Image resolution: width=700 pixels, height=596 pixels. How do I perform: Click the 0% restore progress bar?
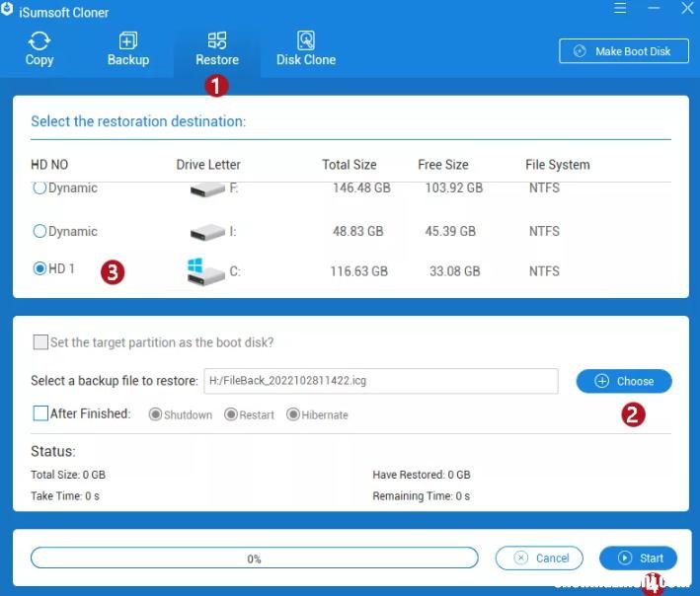(x=255, y=559)
